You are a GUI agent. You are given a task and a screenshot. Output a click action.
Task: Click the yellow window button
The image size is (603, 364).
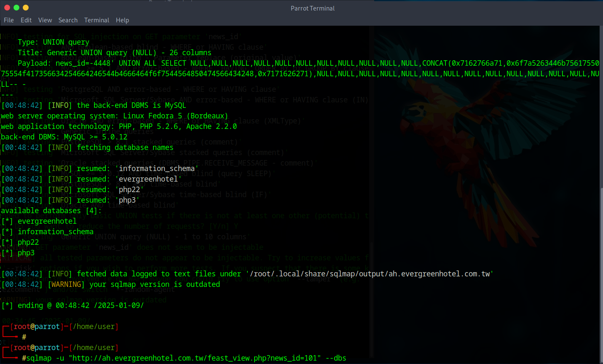(x=26, y=8)
